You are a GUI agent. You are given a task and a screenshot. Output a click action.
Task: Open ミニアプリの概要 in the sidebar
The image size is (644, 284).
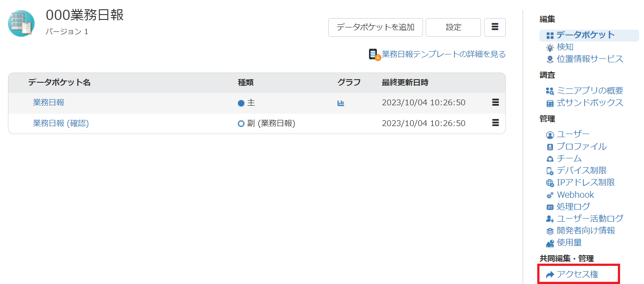point(590,91)
